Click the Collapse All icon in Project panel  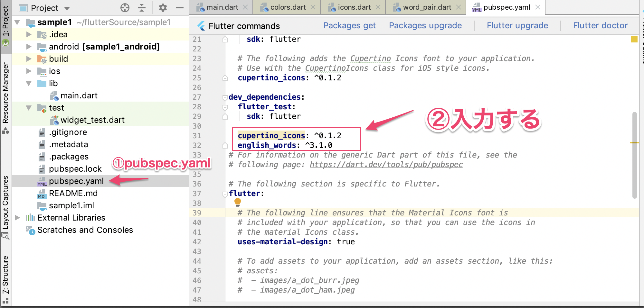tap(142, 8)
